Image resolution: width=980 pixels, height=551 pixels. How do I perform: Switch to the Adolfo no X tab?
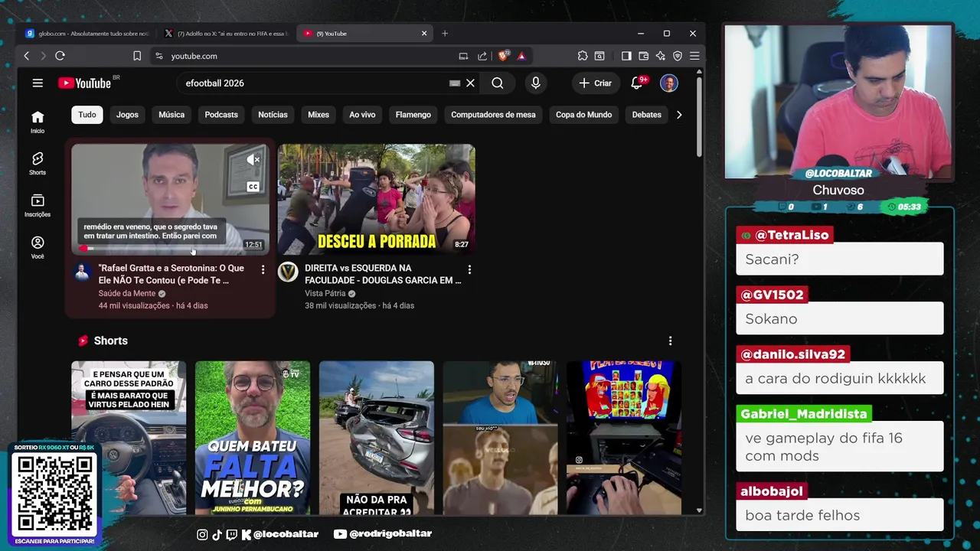pos(226,34)
